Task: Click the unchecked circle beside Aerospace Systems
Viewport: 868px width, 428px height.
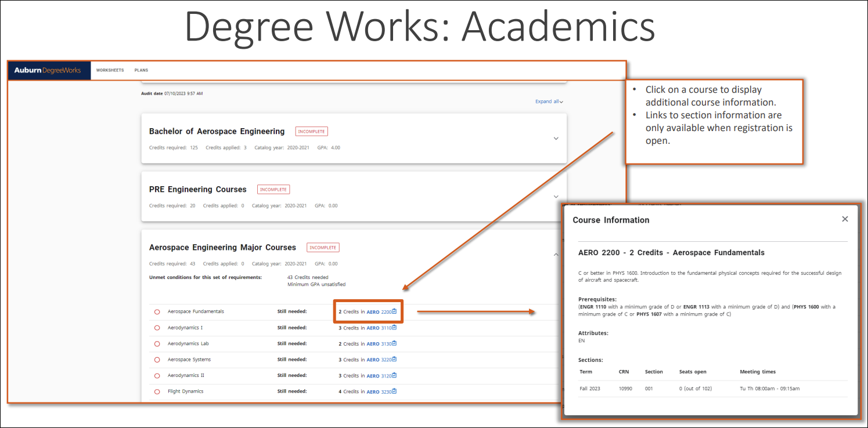Action: (x=157, y=360)
